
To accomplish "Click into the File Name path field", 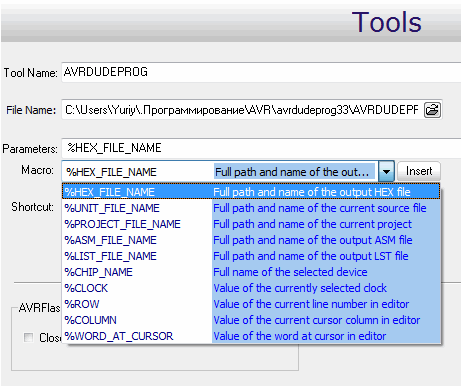I will (x=242, y=110).
